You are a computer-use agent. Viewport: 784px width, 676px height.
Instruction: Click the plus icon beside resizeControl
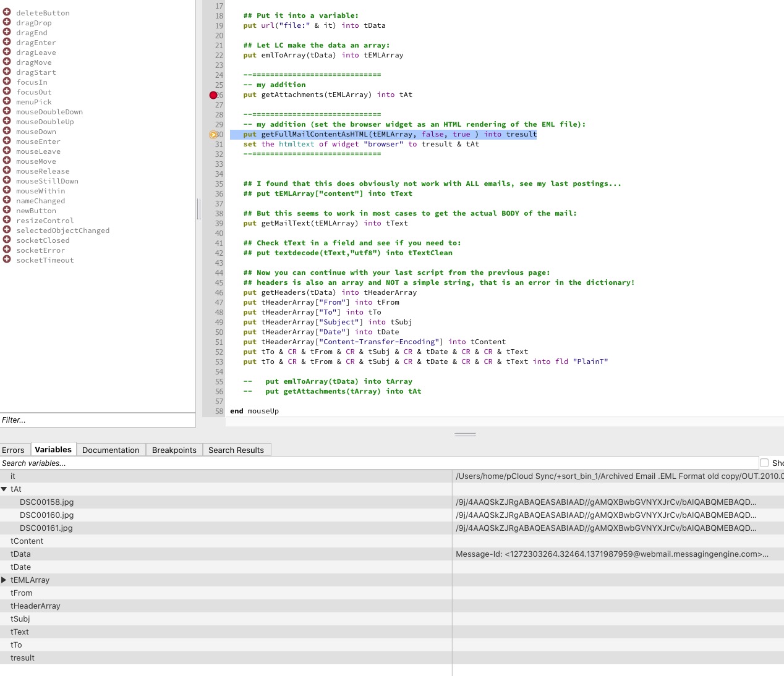click(7, 220)
